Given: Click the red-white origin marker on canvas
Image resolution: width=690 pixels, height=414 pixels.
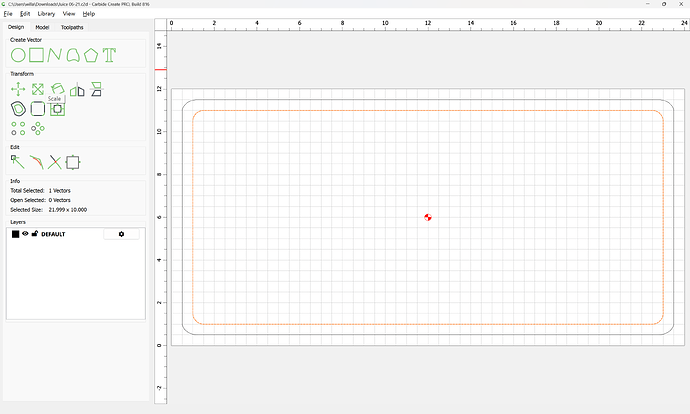Looking at the screenshot, I should tap(428, 217).
